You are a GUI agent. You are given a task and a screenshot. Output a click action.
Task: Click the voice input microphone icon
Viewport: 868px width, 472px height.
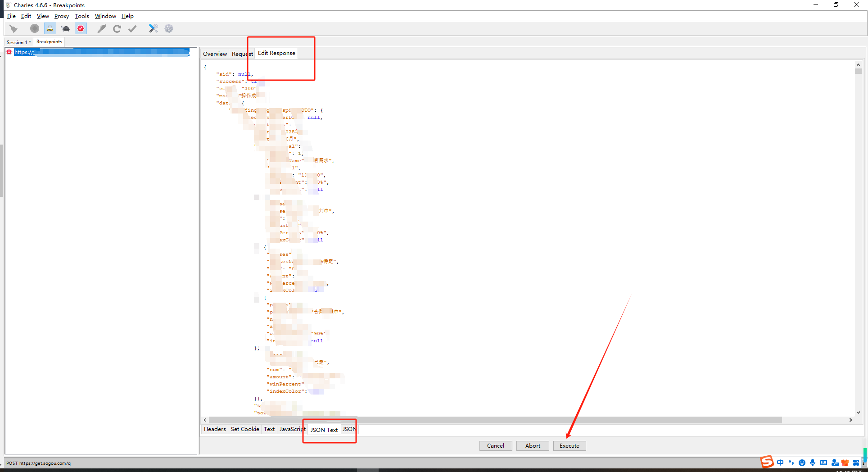click(x=813, y=463)
